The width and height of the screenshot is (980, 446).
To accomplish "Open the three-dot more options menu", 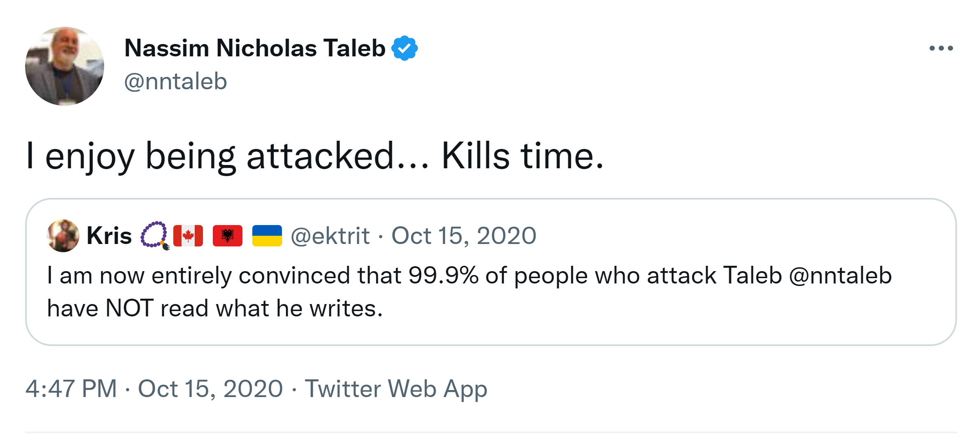I will [x=941, y=49].
